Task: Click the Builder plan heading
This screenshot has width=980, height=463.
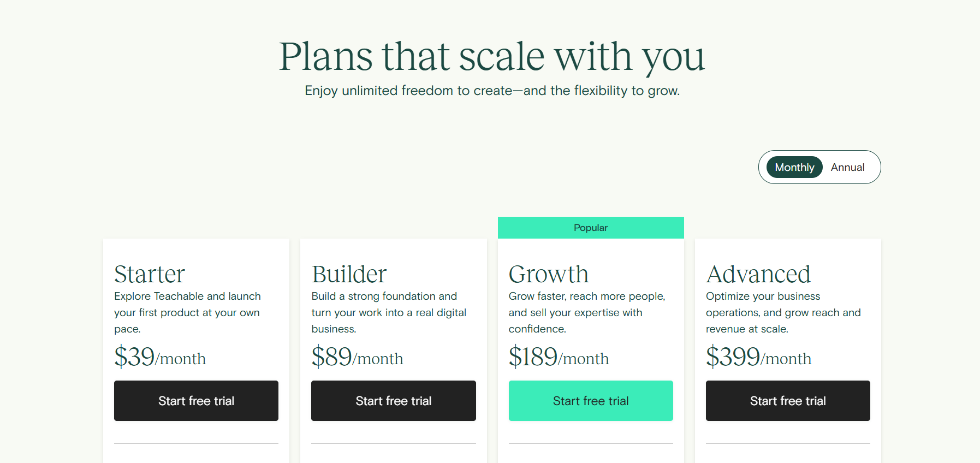Action: point(349,274)
